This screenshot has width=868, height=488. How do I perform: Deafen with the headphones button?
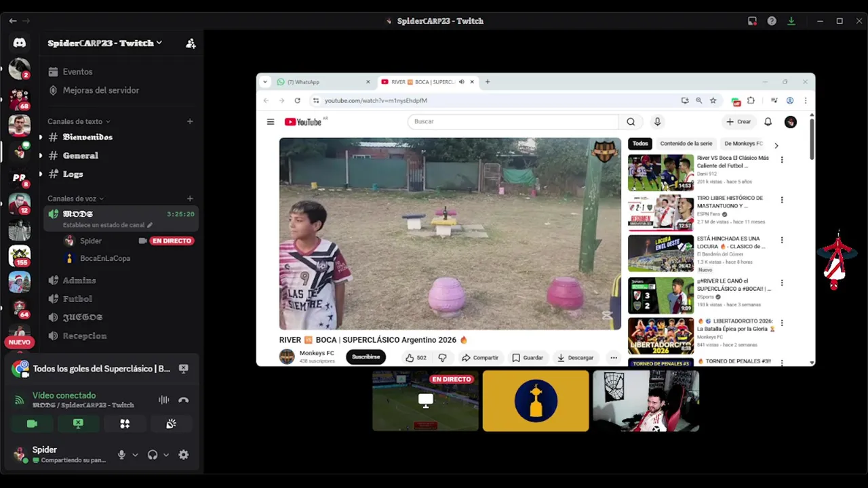(153, 455)
